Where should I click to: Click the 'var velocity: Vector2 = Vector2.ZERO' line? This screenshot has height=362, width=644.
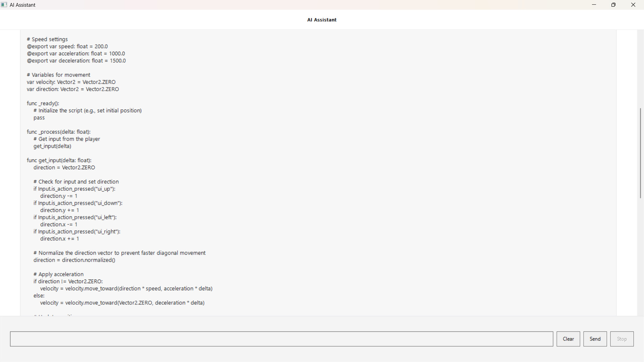click(x=71, y=82)
